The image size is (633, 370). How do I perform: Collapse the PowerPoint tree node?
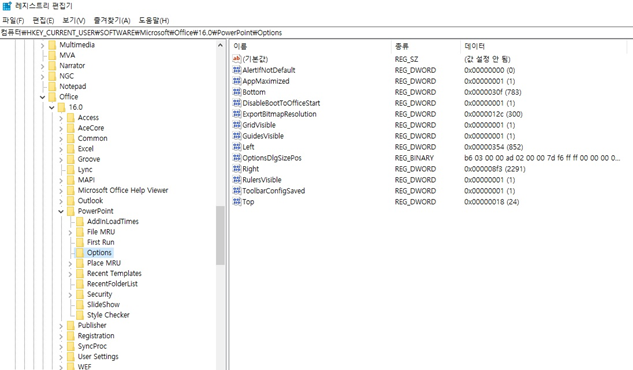[x=61, y=211]
